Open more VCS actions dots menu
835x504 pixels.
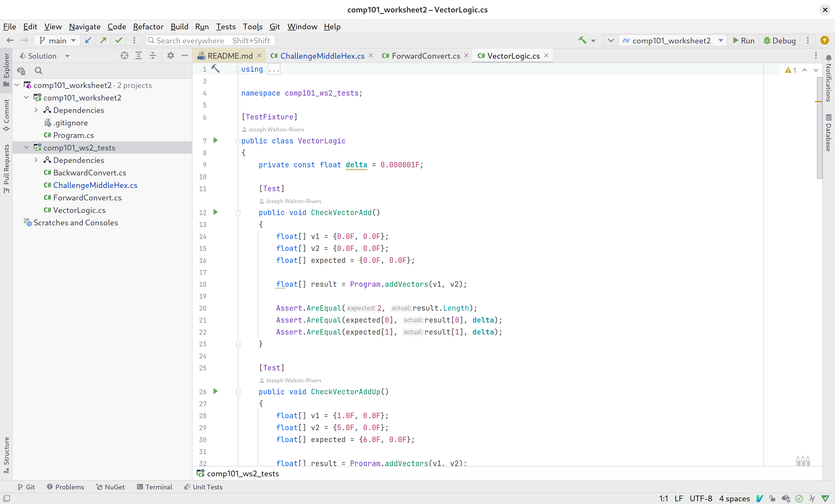[x=134, y=40]
